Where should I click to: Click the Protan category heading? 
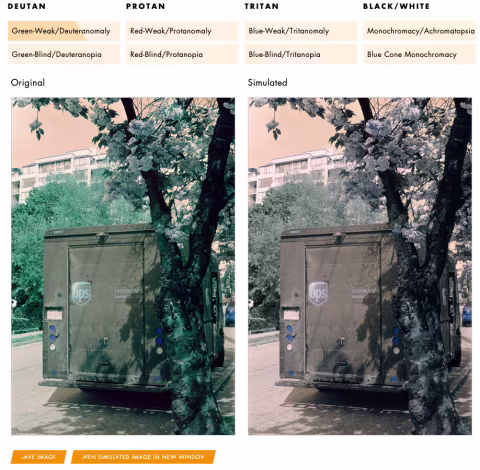pyautogui.click(x=145, y=6)
